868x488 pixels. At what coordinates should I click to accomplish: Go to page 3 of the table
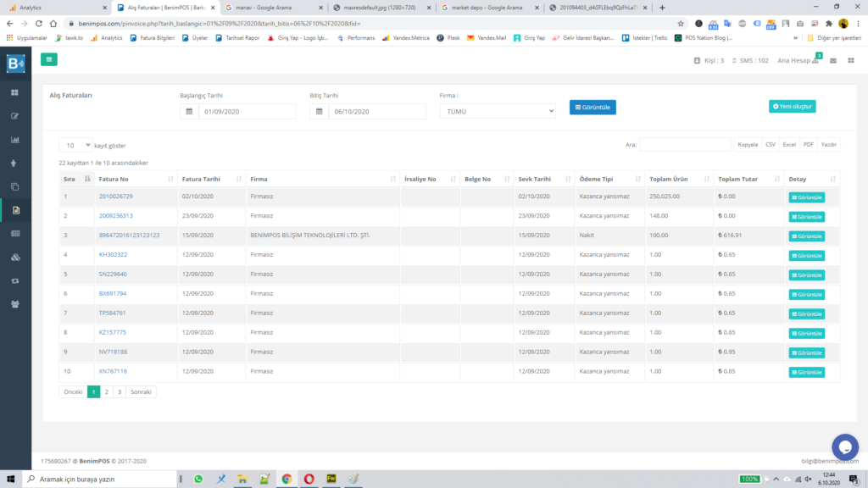pos(120,391)
